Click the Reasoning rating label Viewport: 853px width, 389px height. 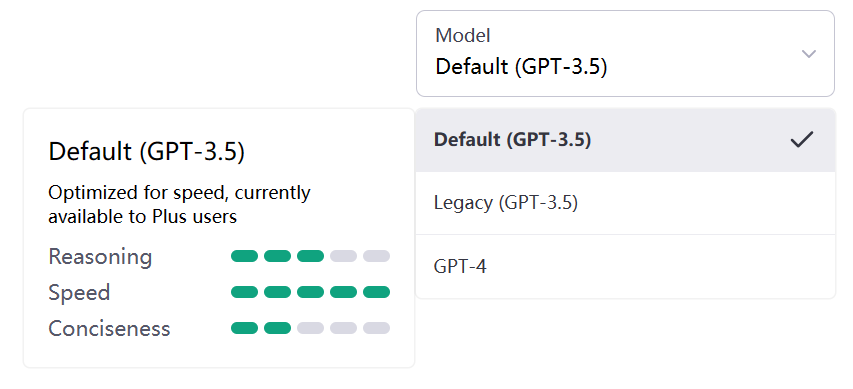tap(100, 257)
